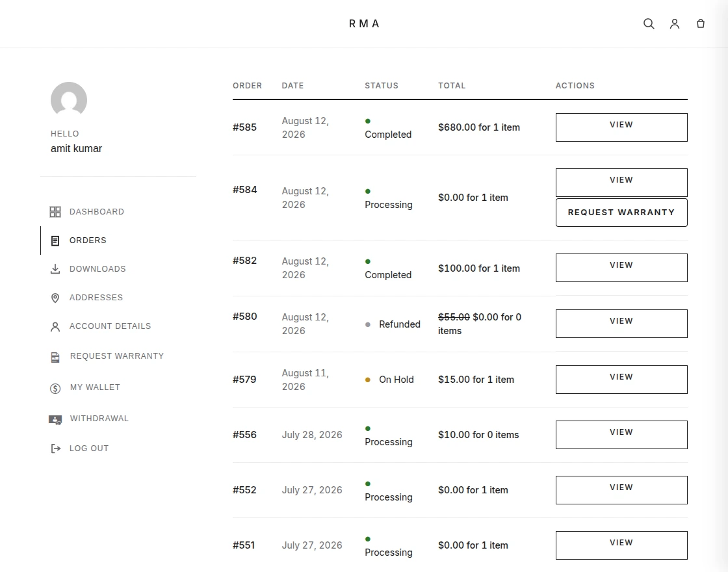Open order number #556 link
This screenshot has height=572, width=728.
[244, 435]
